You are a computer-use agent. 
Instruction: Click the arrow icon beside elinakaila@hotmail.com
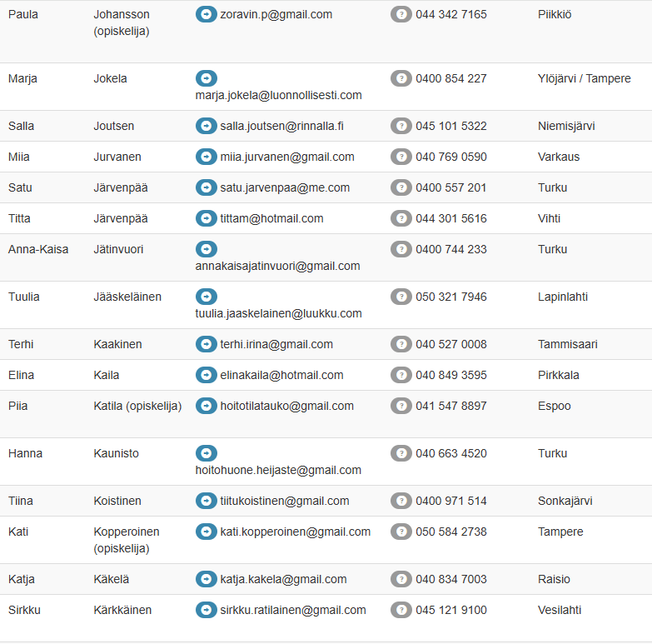tap(206, 375)
